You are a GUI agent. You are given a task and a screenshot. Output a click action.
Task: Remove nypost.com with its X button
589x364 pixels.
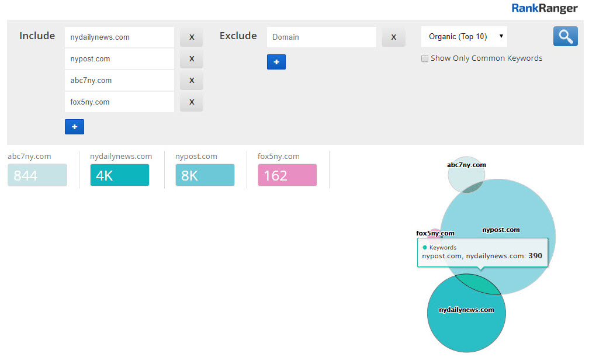(192, 59)
